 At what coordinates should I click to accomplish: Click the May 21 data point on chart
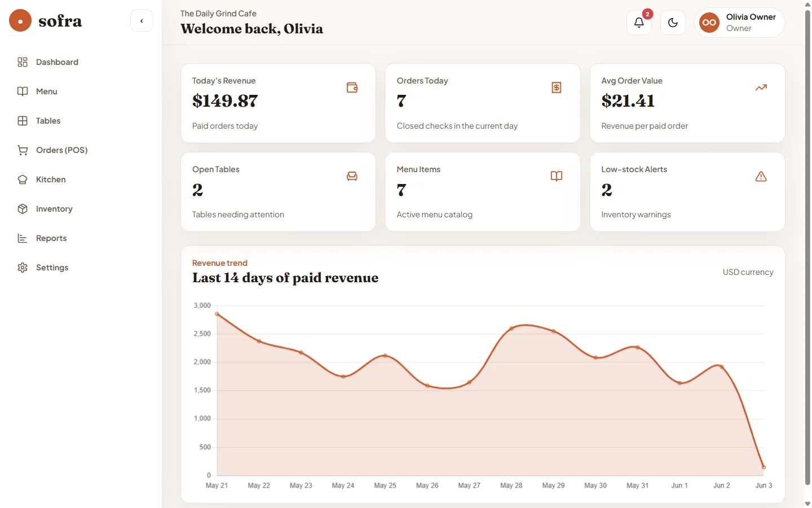[x=217, y=314]
